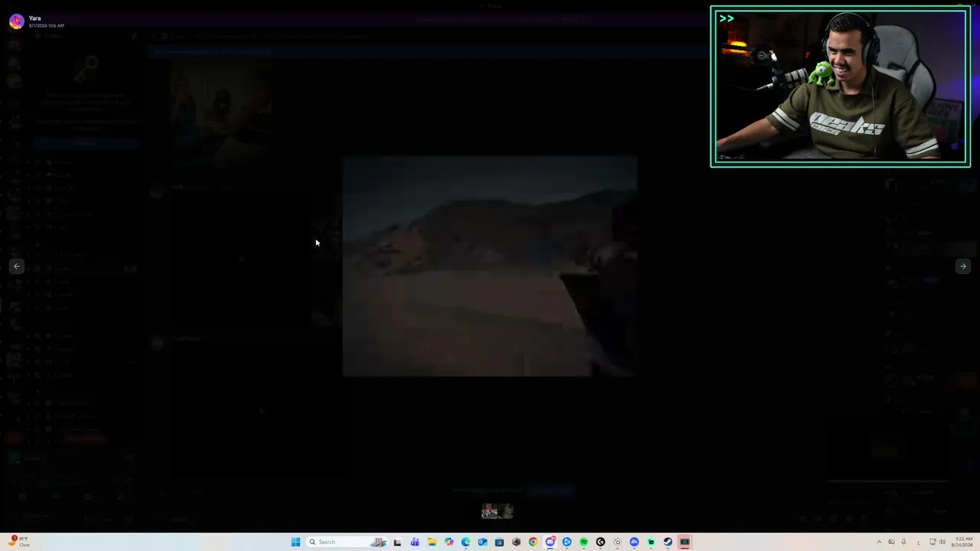Open File Explorer from the taskbar
The image size is (980, 551).
pyautogui.click(x=432, y=543)
